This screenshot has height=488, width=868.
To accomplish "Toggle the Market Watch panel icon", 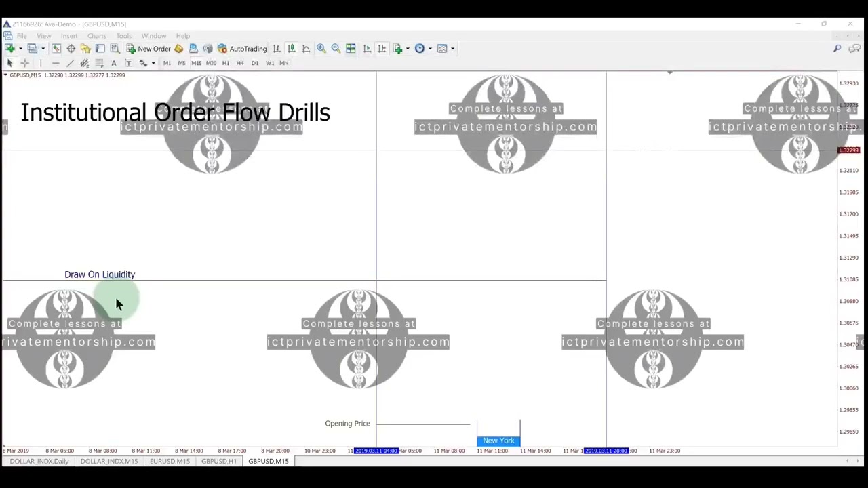I will point(56,49).
